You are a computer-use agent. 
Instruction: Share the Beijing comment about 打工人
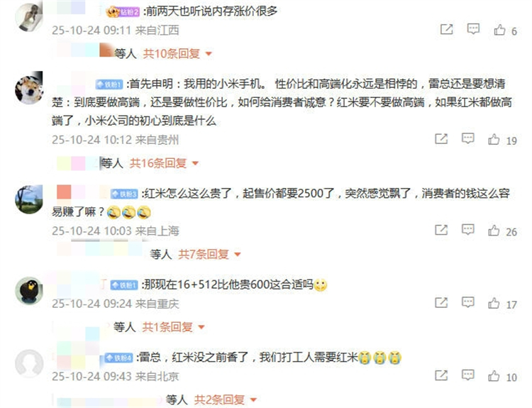pos(441,375)
